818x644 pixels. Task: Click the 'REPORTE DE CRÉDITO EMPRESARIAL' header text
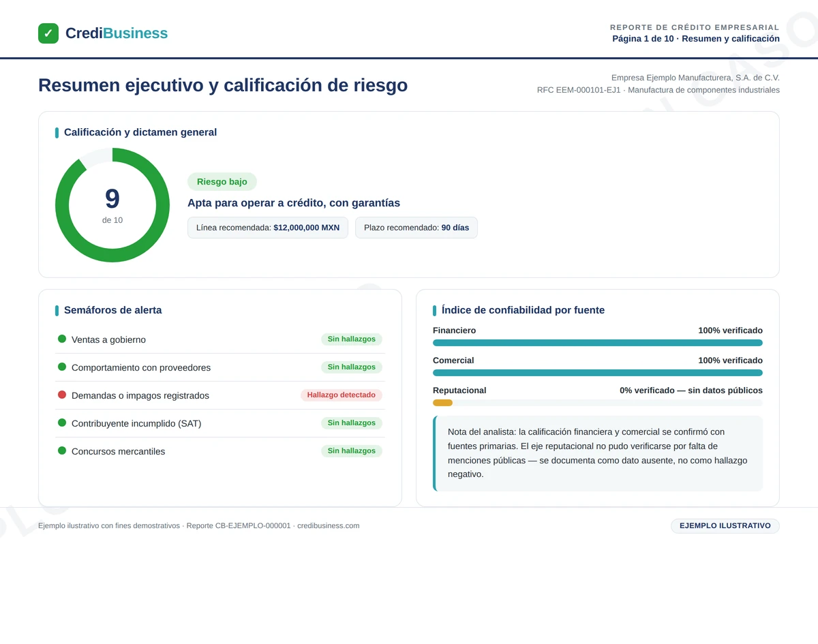coord(695,27)
